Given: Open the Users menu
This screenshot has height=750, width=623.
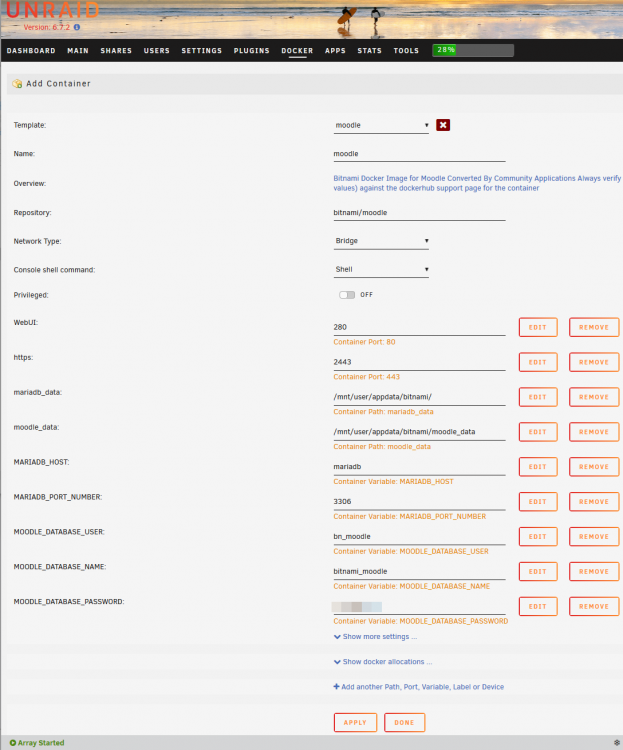Looking at the screenshot, I should (x=157, y=51).
